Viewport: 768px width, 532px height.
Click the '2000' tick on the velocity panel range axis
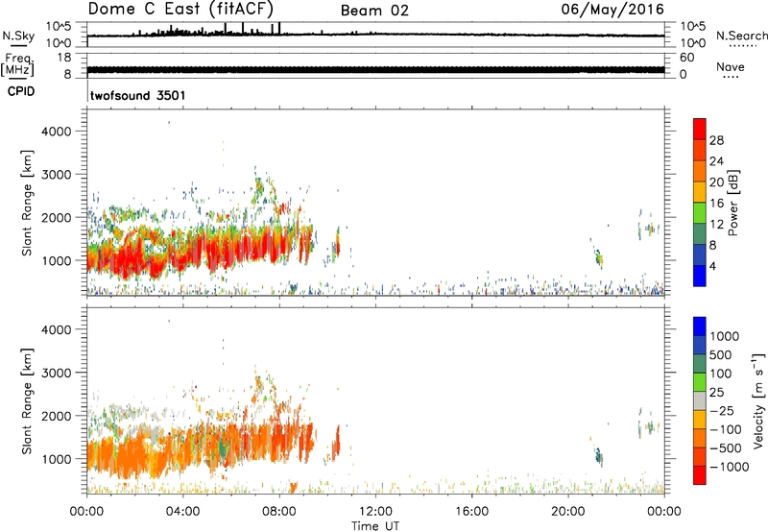click(56, 416)
